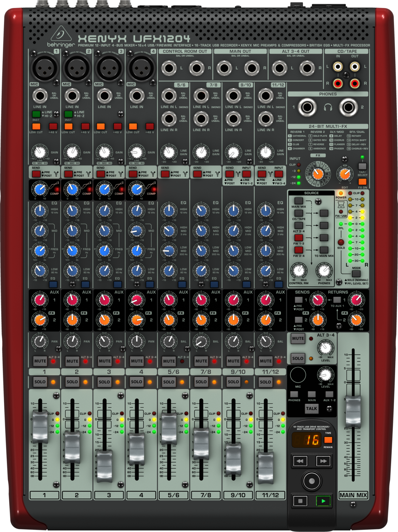This screenshot has width=398, height=532.
Task: Click the MAIN MIX fader handle
Action: (353, 412)
